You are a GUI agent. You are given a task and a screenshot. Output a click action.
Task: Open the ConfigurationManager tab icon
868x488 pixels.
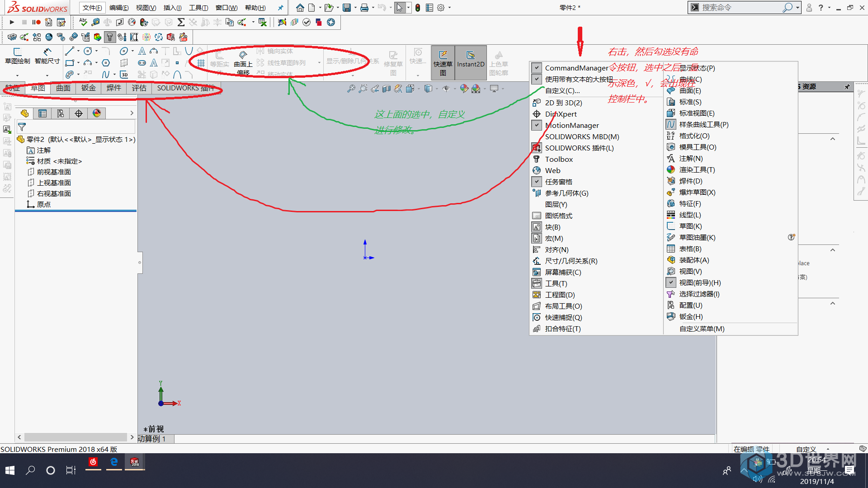pos(61,113)
